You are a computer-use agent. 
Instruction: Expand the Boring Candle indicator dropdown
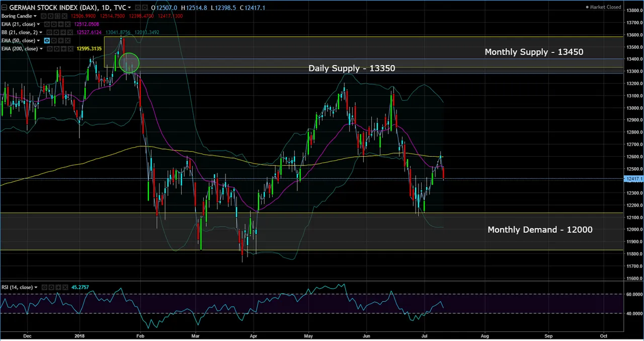coord(35,16)
